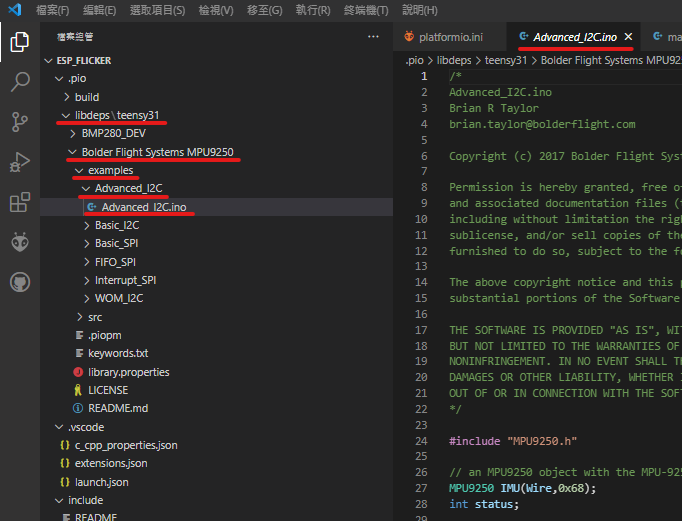Screen dimensions: 682x521
Task: Open the GitHub icon in activity bar
Action: [x=20, y=282]
